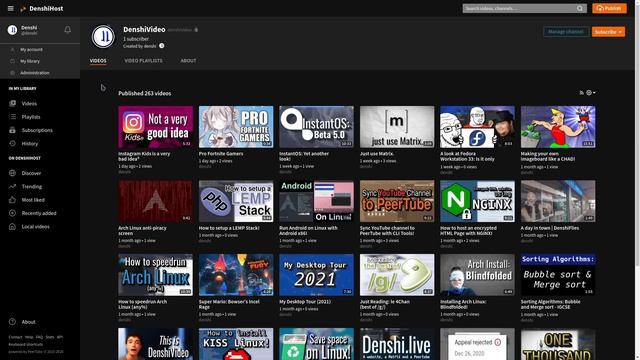Open NGINX encrypted page thumbnail
640x360 pixels.
pyautogui.click(x=478, y=201)
